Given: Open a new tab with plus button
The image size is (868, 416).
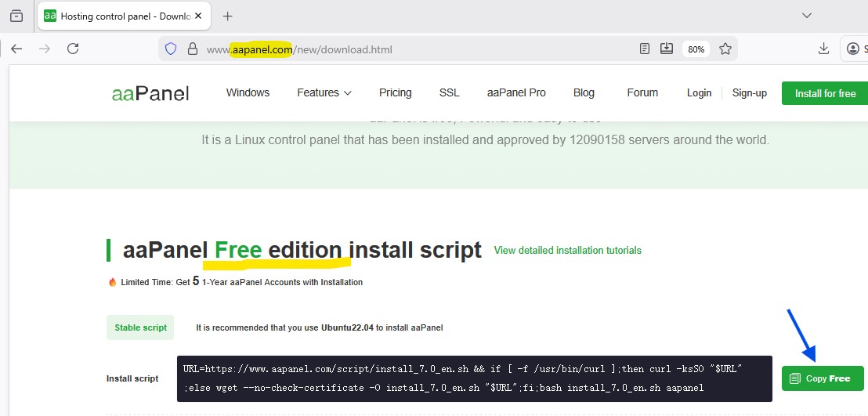Looking at the screenshot, I should click(228, 16).
